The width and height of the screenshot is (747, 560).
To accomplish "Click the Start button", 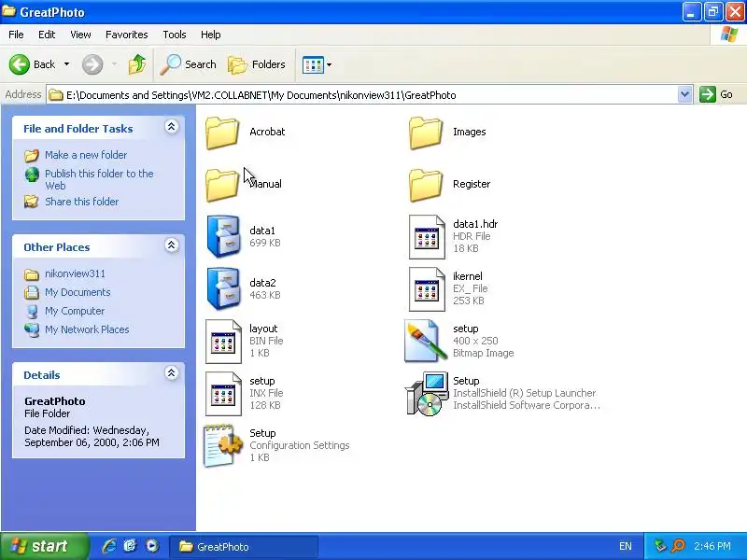I will coord(44,546).
